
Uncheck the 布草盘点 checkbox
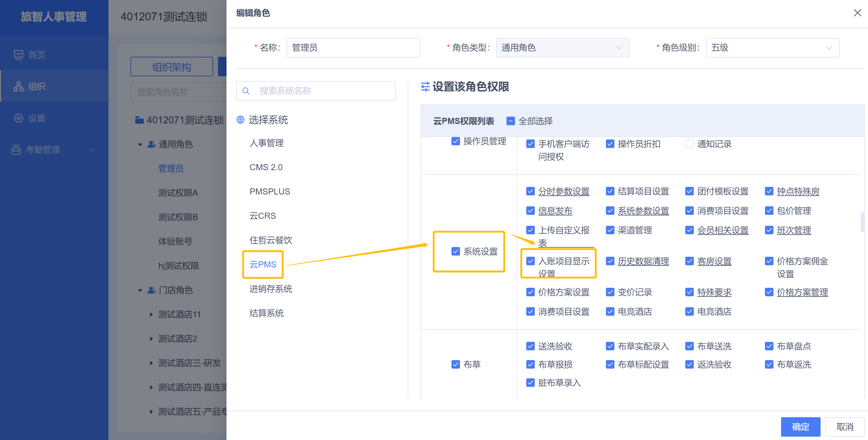pyautogui.click(x=769, y=346)
